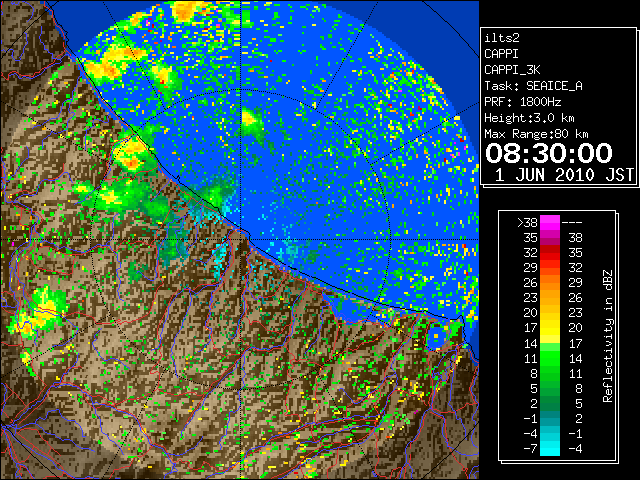The height and width of the screenshot is (480, 640).
Task: Click the "1 JUN 2010 JST" date
Action: [x=564, y=175]
